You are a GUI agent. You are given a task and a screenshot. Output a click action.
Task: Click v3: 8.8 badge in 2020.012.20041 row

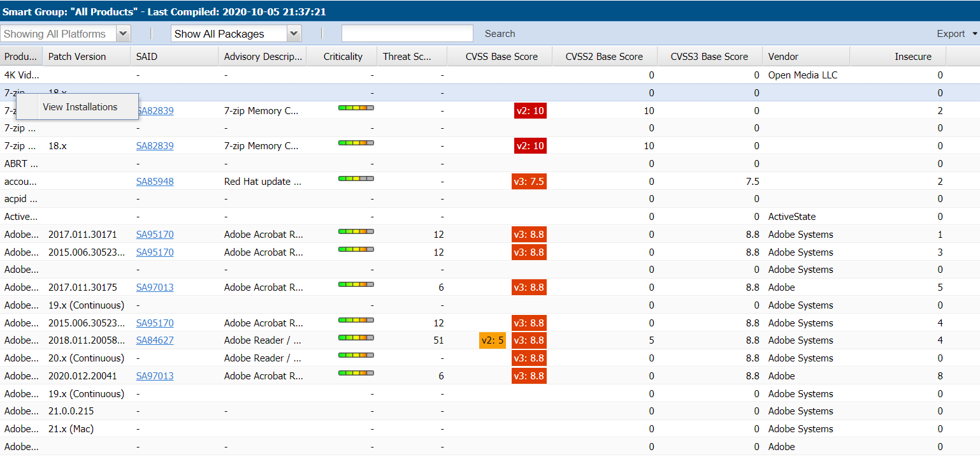(x=529, y=376)
